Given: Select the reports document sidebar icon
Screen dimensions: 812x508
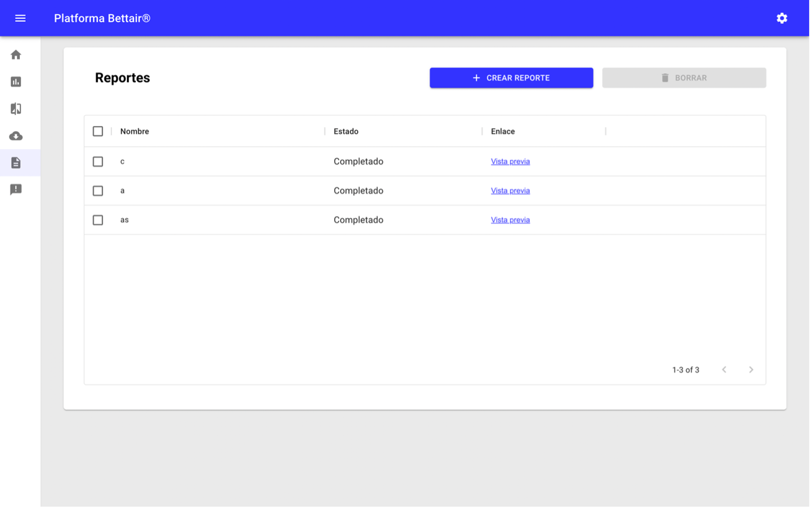Looking at the screenshot, I should 16,163.
